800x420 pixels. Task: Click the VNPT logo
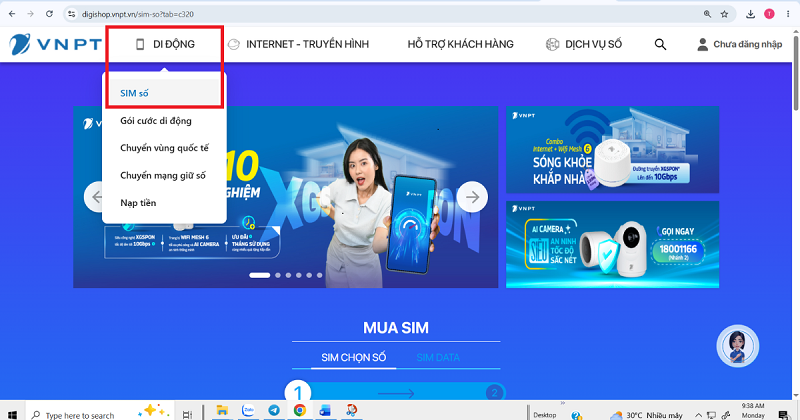tap(55, 44)
